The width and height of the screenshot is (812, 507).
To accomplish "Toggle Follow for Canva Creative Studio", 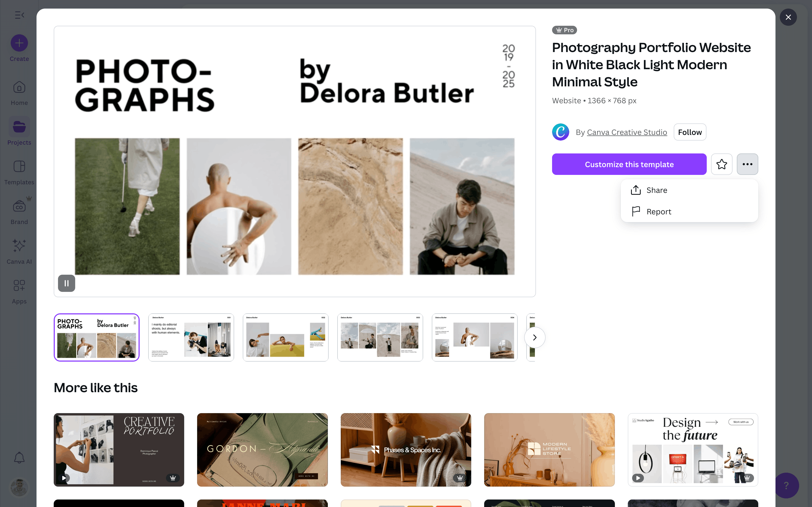I will 690,132.
